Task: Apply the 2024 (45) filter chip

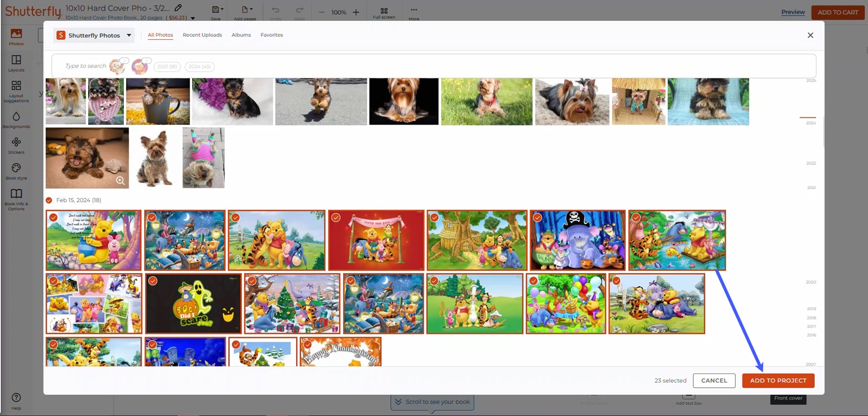Action: point(200,67)
